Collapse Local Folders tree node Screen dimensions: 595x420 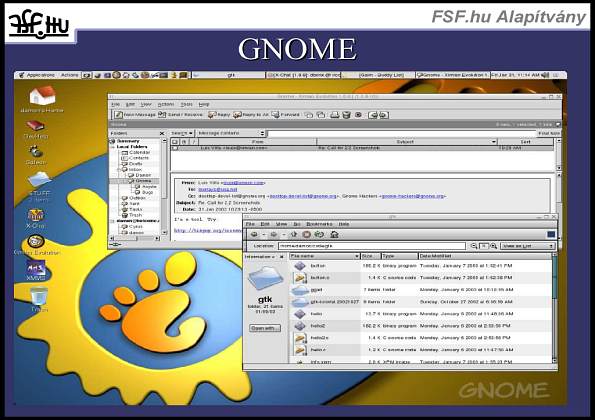[x=113, y=147]
